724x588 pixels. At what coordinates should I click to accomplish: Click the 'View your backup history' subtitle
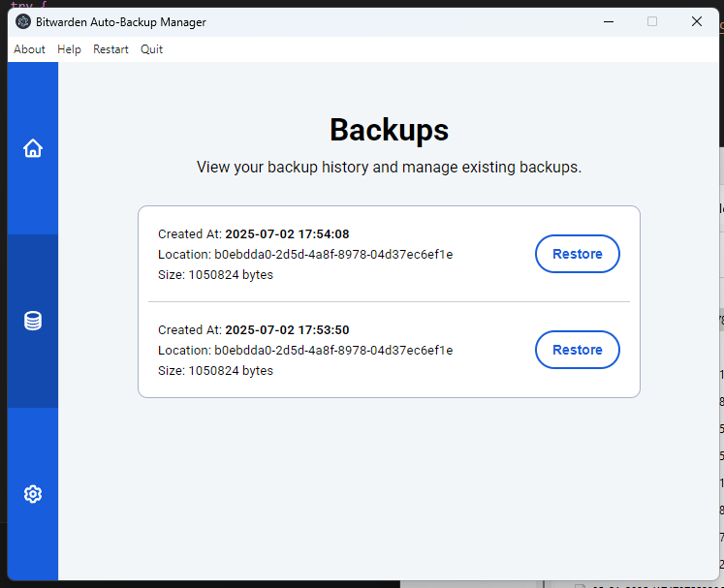click(x=389, y=167)
